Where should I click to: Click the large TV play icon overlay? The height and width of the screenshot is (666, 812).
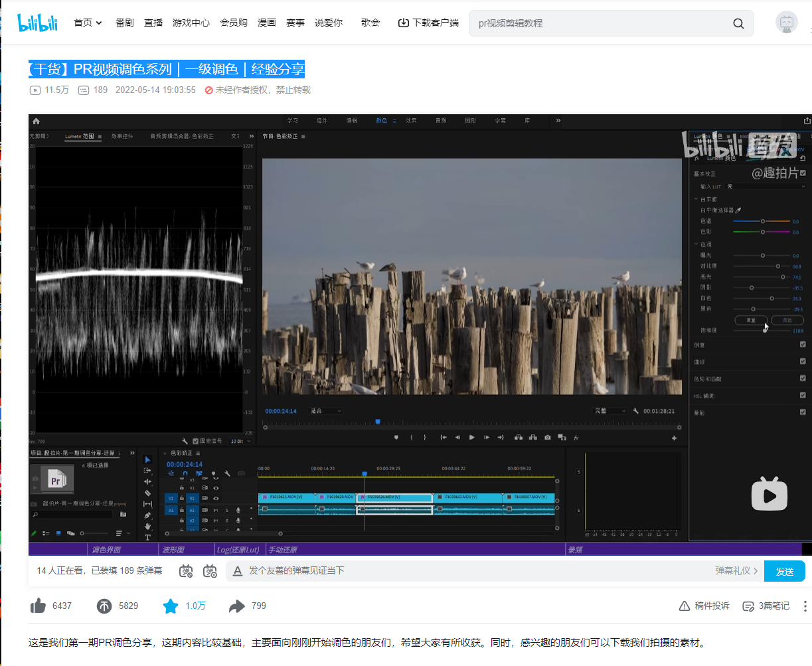[x=769, y=493]
